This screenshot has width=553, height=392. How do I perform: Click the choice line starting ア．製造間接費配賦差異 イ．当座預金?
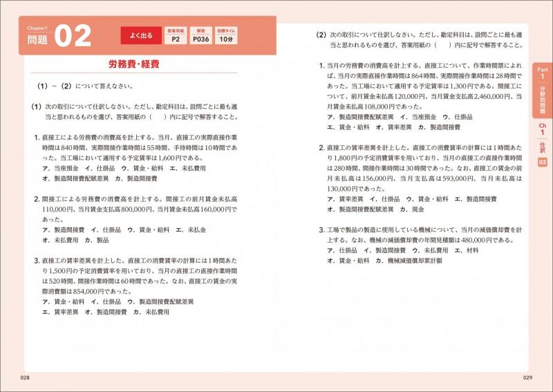point(400,117)
